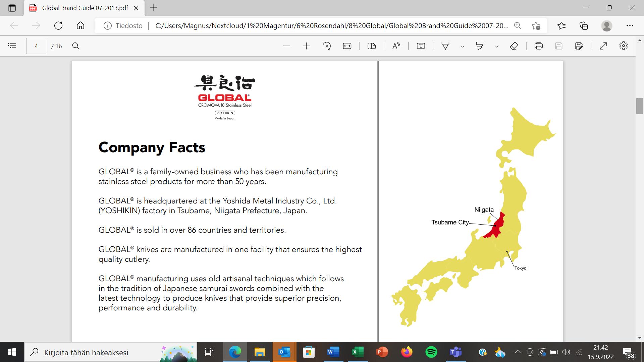
Task: Open Spotify from the taskbar
Action: coord(431,352)
